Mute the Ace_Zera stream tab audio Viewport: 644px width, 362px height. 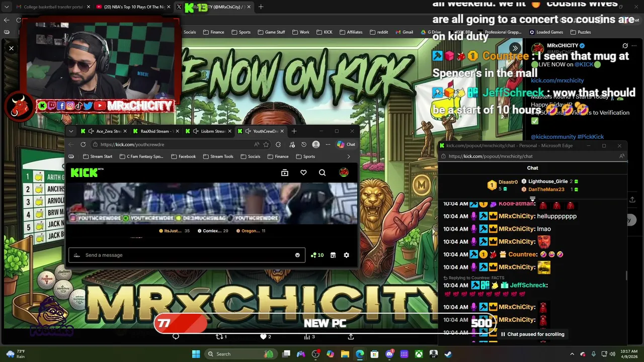[x=91, y=131]
